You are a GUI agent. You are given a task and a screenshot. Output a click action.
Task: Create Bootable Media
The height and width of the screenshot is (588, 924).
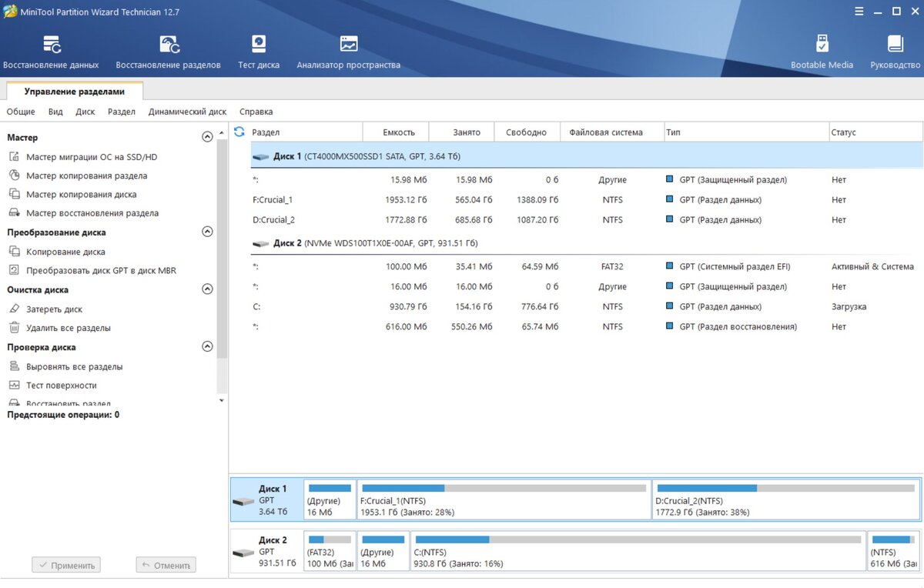point(822,52)
